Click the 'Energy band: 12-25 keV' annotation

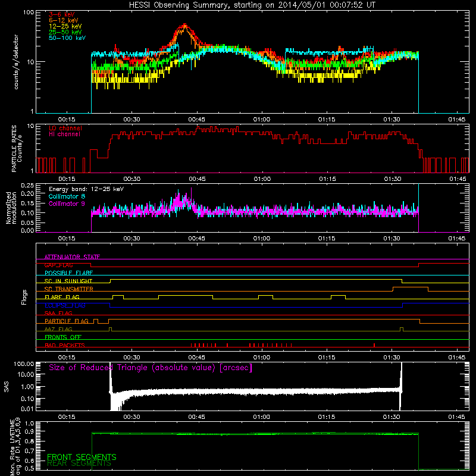tap(86, 189)
